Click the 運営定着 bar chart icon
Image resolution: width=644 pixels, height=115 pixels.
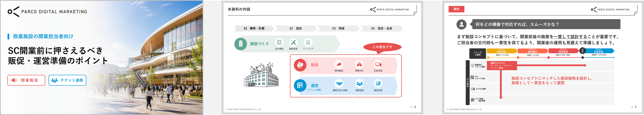click(378, 83)
